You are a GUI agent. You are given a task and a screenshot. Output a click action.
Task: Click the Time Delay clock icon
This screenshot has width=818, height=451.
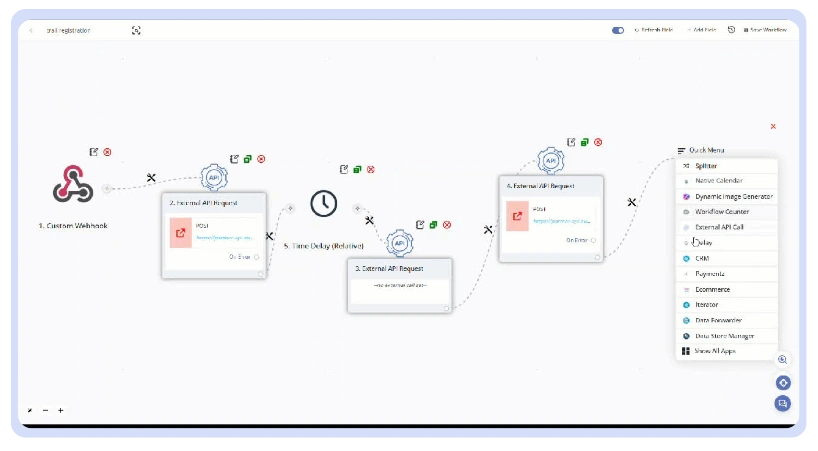[323, 204]
